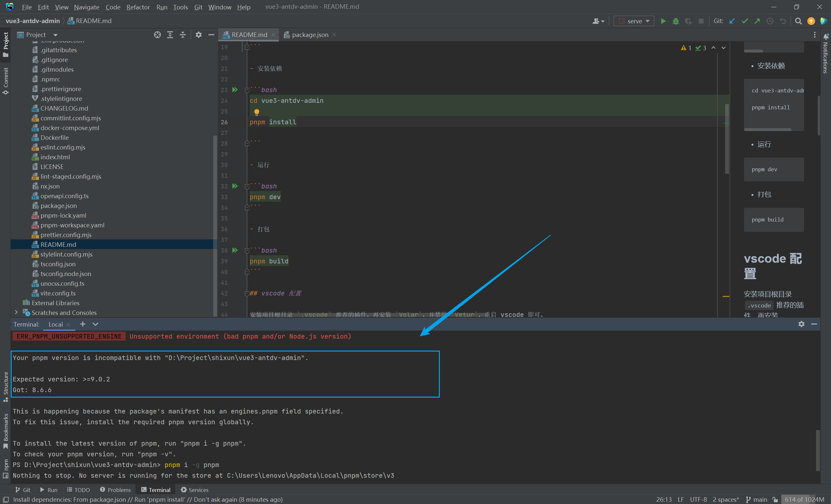Open Search Everywhere magnifier icon
This screenshot has width=831, height=504.
point(798,21)
